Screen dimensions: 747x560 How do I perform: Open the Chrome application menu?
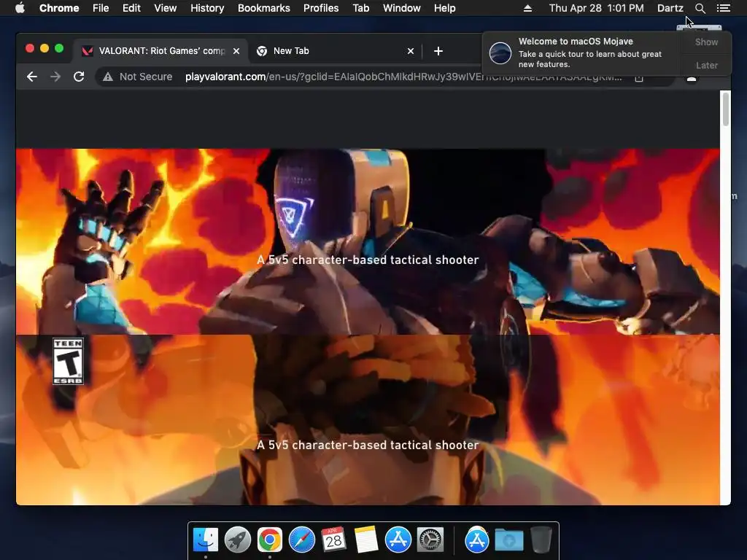tap(59, 8)
